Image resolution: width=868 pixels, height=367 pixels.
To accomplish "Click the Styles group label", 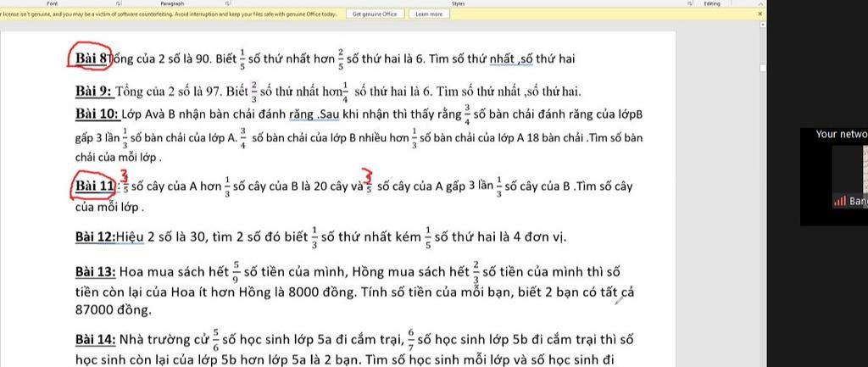I will 457,3.
